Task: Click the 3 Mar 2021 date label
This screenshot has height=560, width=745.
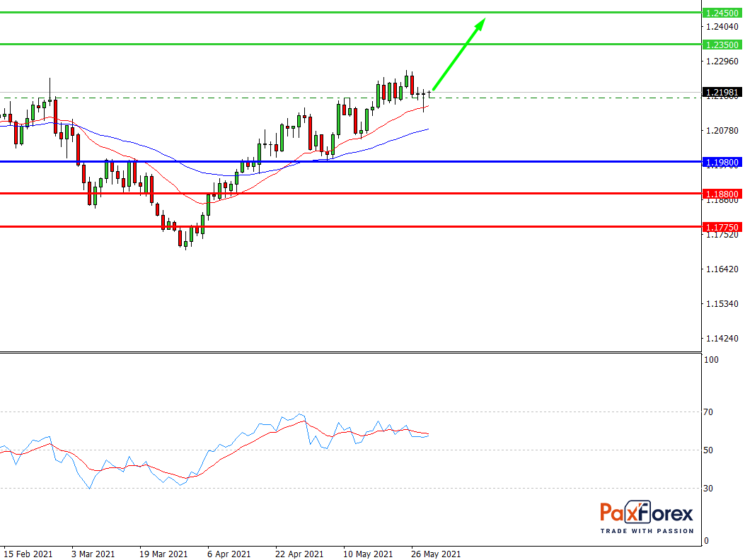Action: [93, 554]
